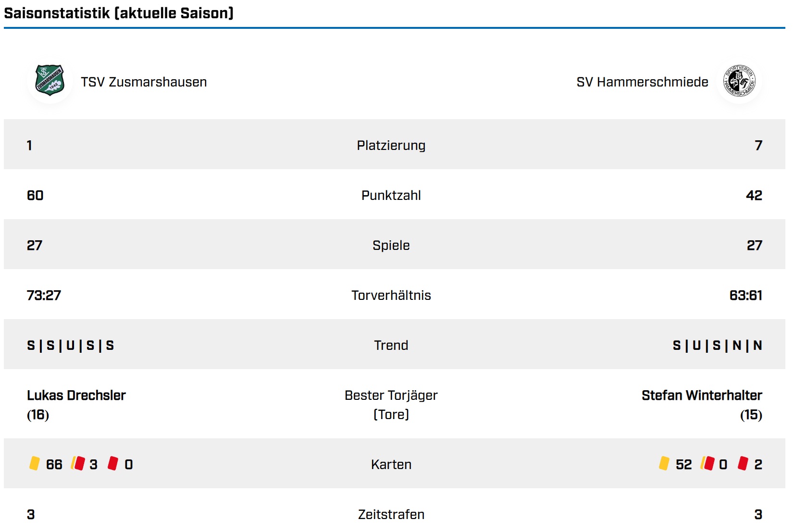Select the Torverhältnis row label

tap(391, 296)
